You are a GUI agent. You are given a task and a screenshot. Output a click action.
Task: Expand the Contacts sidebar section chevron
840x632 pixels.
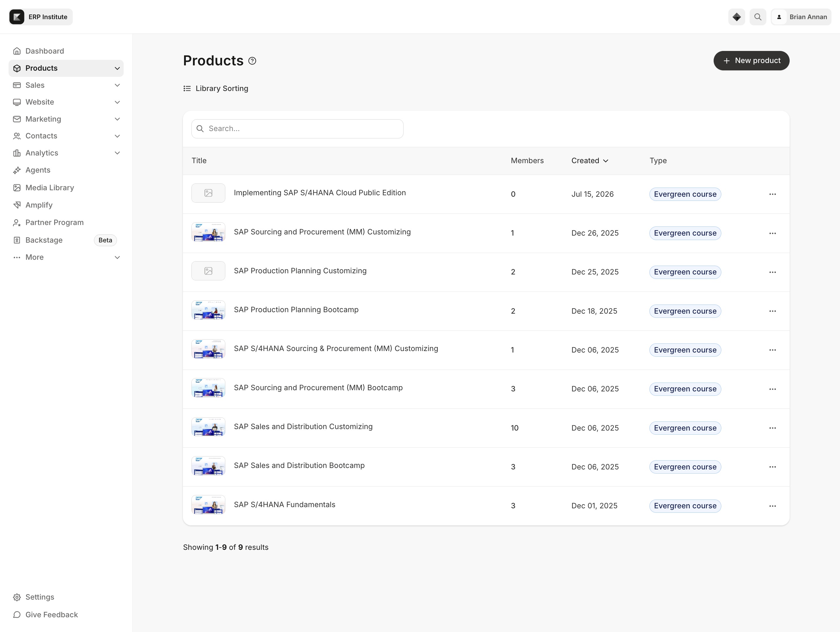click(117, 136)
